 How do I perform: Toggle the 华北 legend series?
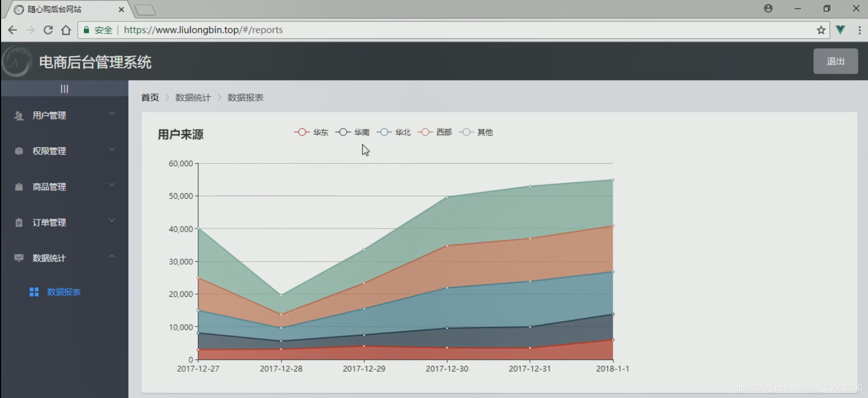pos(393,132)
